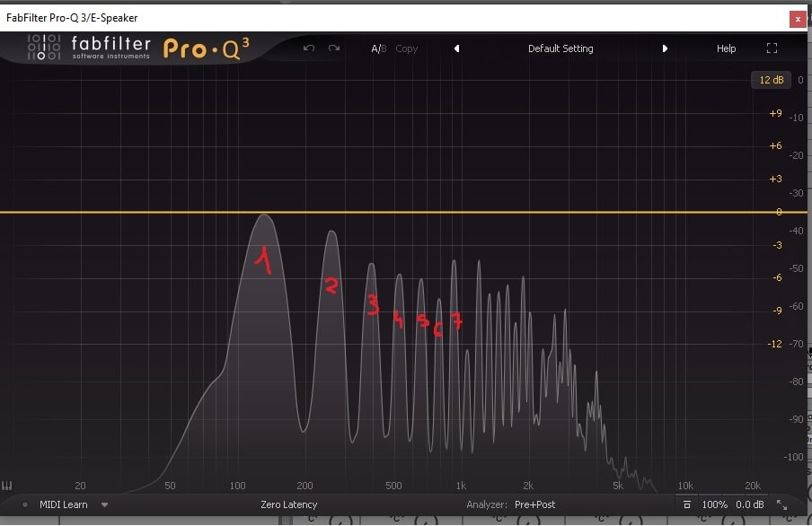Click the Analyzer label text
This screenshot has height=526, width=812.
click(486, 504)
